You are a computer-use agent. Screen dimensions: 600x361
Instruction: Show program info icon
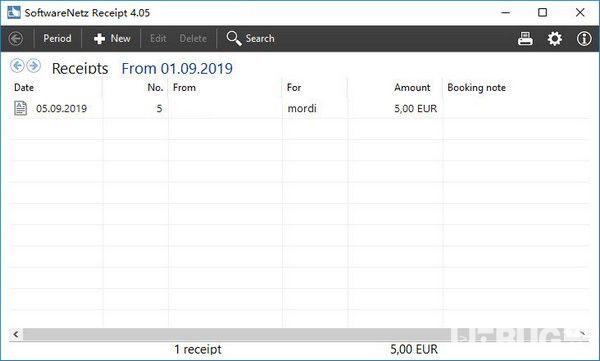click(x=584, y=39)
